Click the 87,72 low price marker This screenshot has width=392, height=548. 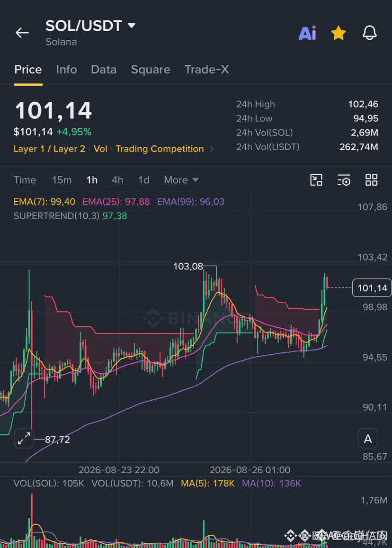click(58, 440)
